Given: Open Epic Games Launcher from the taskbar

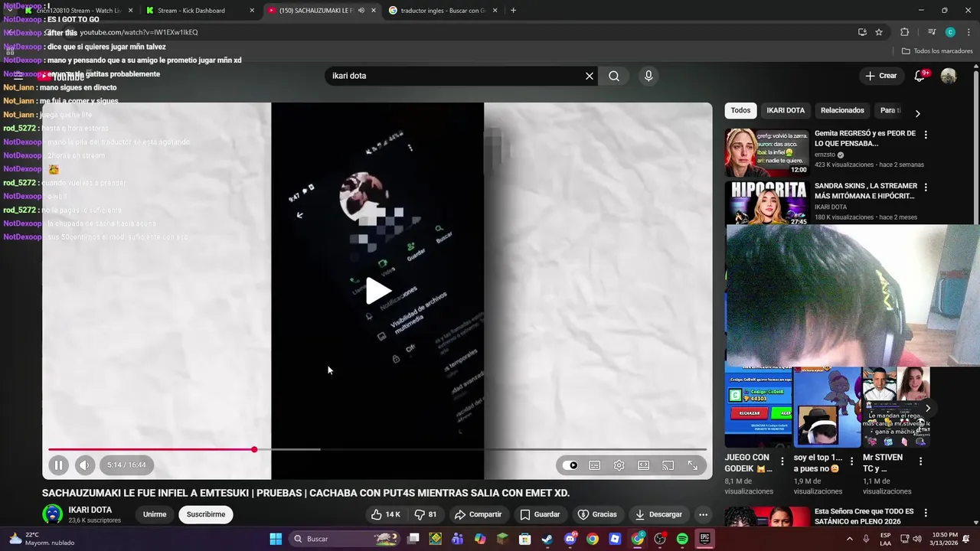Looking at the screenshot, I should pyautogui.click(x=704, y=539).
